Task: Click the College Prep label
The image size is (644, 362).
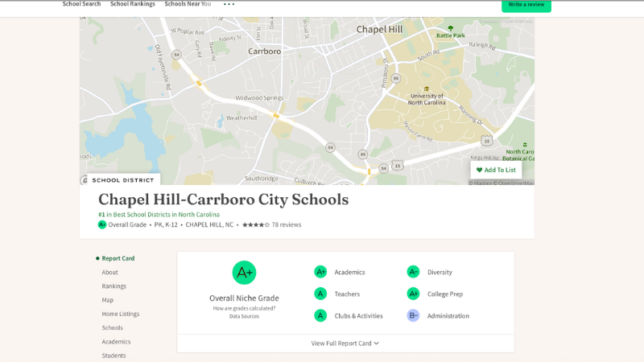Action: pyautogui.click(x=445, y=294)
